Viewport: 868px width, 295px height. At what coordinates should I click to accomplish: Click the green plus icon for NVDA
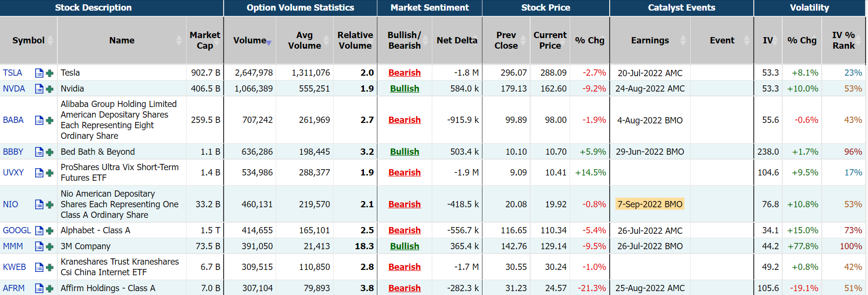(x=49, y=89)
